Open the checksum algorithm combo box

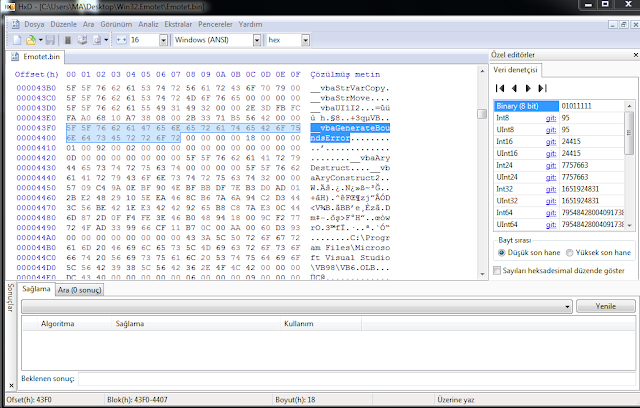(x=297, y=306)
